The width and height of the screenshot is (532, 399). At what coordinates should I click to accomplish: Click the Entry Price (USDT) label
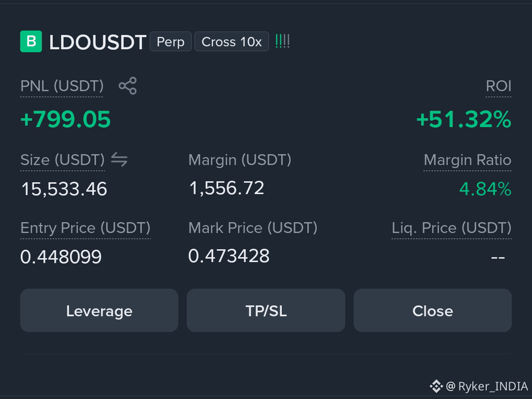(86, 228)
